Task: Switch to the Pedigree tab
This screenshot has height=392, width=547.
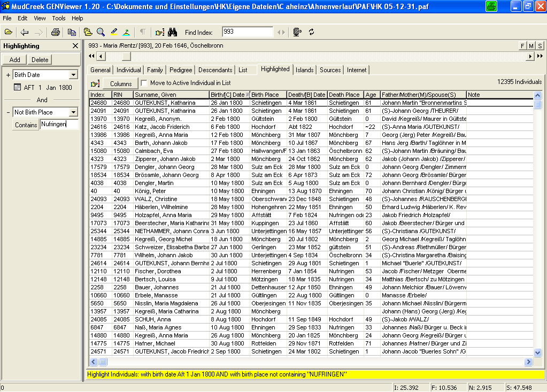Action: 181,70
